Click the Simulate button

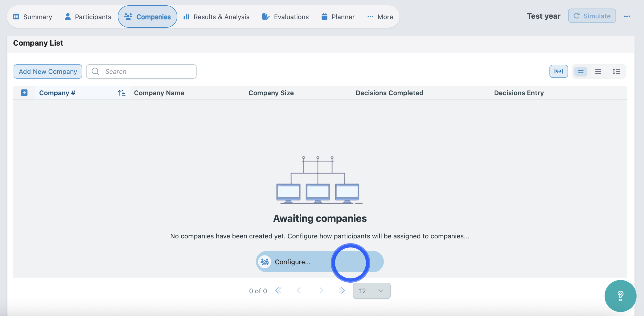[592, 16]
